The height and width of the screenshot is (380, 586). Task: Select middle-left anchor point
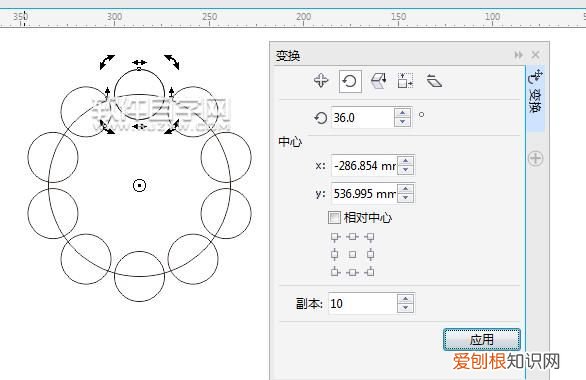coord(335,254)
